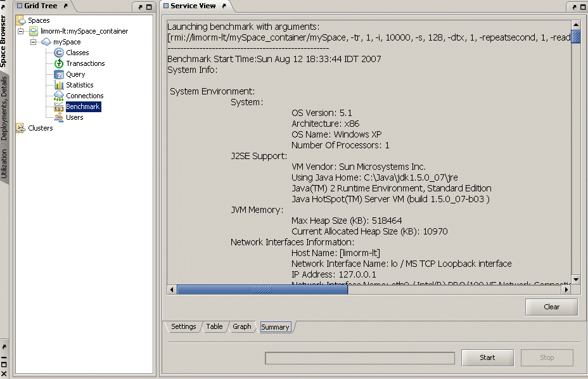
Task: Click the Grid Tree undock arrow button
Action: [x=66, y=6]
